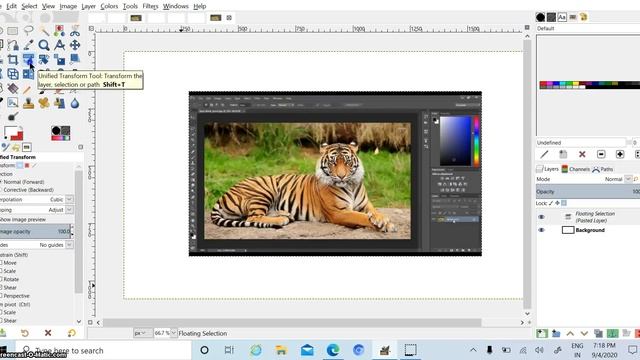Open the Filters menu
Image resolution: width=640 pixels, height=360 pixels.
coord(150,6)
